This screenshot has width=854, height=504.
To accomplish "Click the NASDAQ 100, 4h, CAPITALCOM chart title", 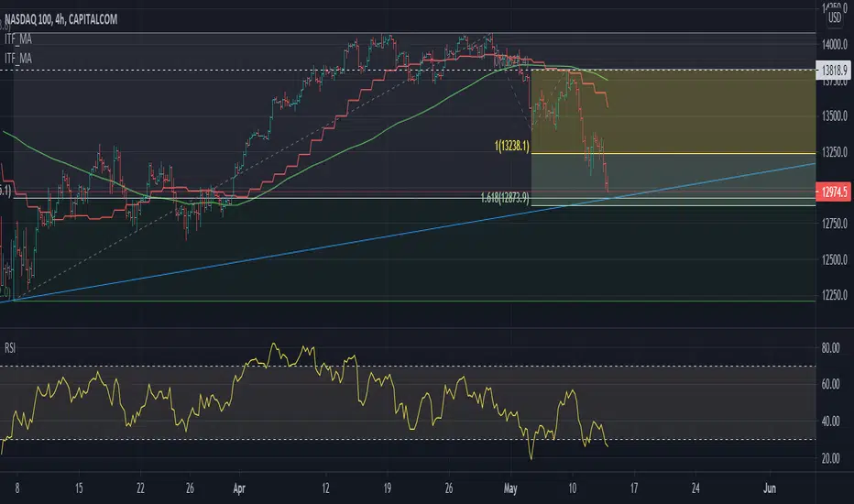I will (60, 19).
